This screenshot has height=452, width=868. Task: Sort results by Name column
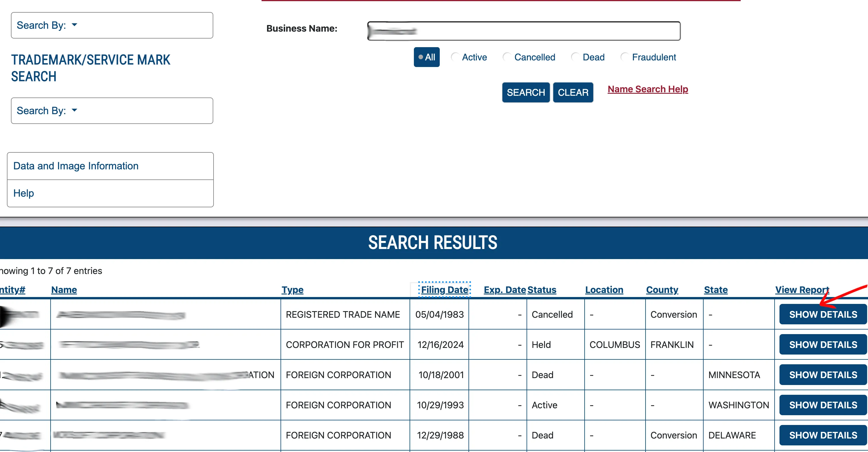pyautogui.click(x=64, y=290)
